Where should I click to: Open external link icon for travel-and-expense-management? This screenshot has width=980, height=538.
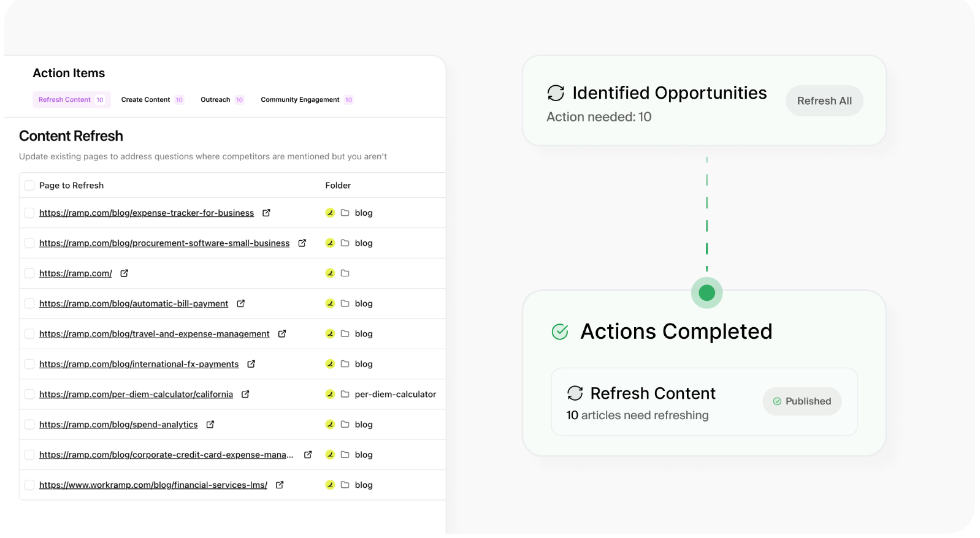pos(281,333)
